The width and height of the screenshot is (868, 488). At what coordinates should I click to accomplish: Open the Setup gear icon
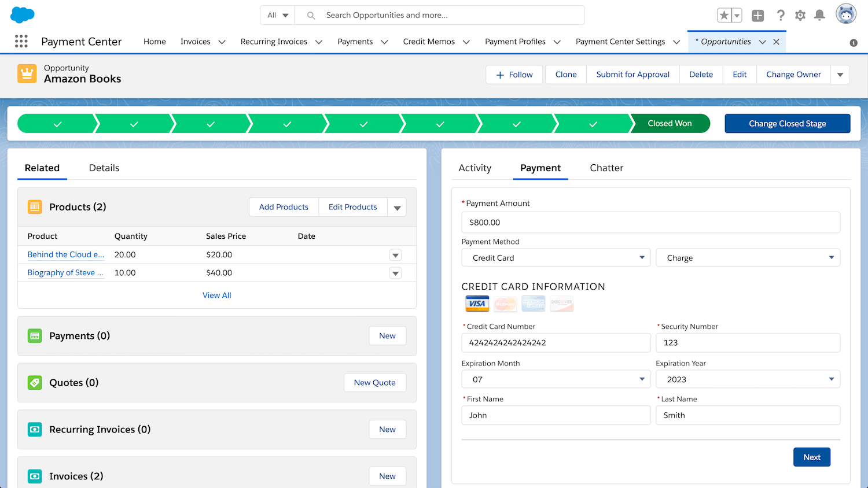[800, 16]
